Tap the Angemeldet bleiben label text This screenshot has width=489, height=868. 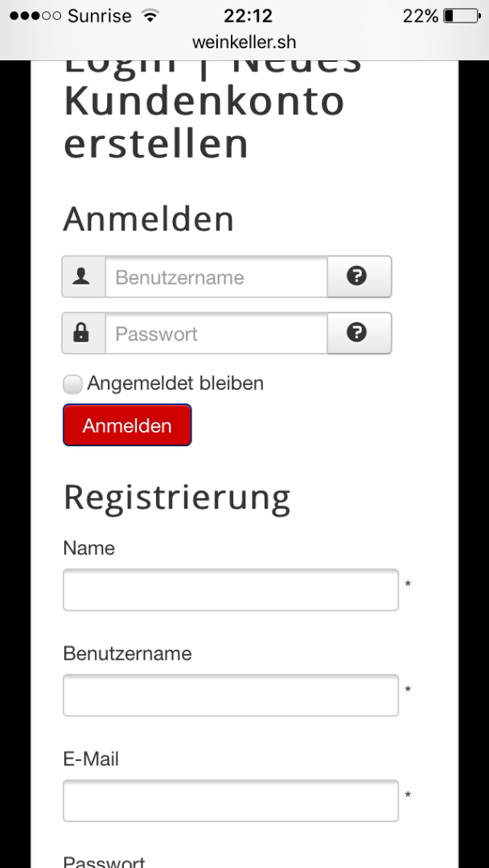[175, 383]
